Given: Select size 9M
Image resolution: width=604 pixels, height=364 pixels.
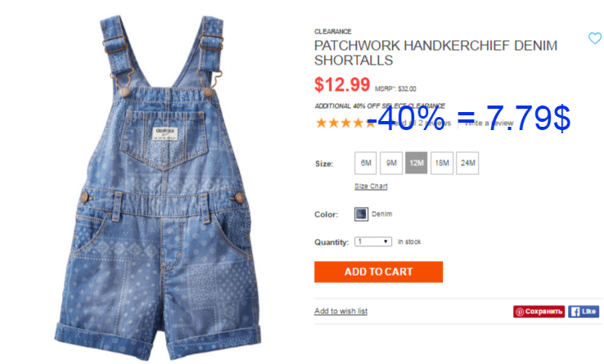Looking at the screenshot, I should tap(391, 164).
